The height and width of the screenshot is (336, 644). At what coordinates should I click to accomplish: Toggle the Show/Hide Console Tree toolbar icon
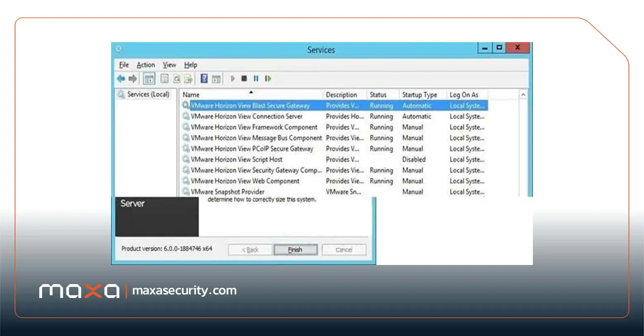point(149,78)
